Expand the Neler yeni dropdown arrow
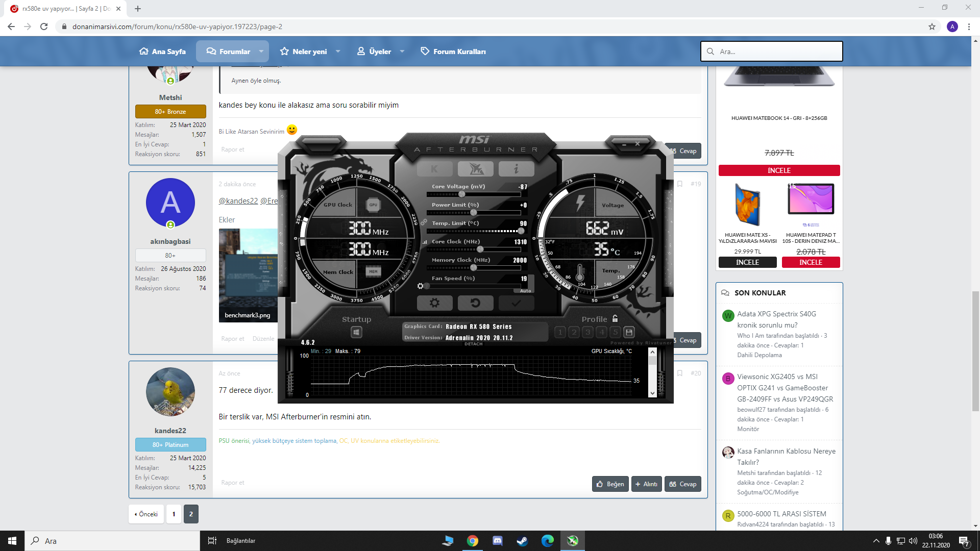Image resolution: width=980 pixels, height=551 pixels. pos(338,52)
